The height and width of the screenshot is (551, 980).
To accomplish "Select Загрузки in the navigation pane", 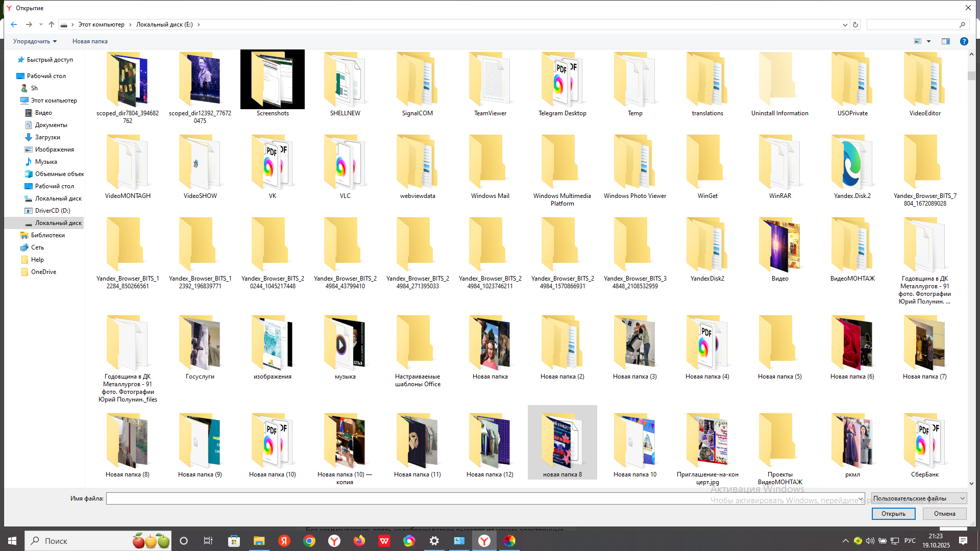I will (x=47, y=137).
